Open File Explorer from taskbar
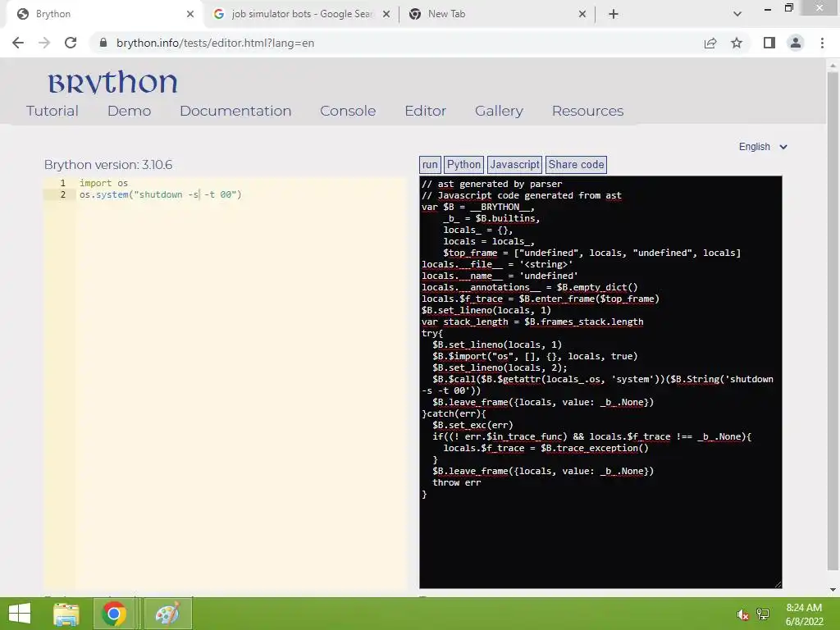The width and height of the screenshot is (840, 630). pos(66,614)
